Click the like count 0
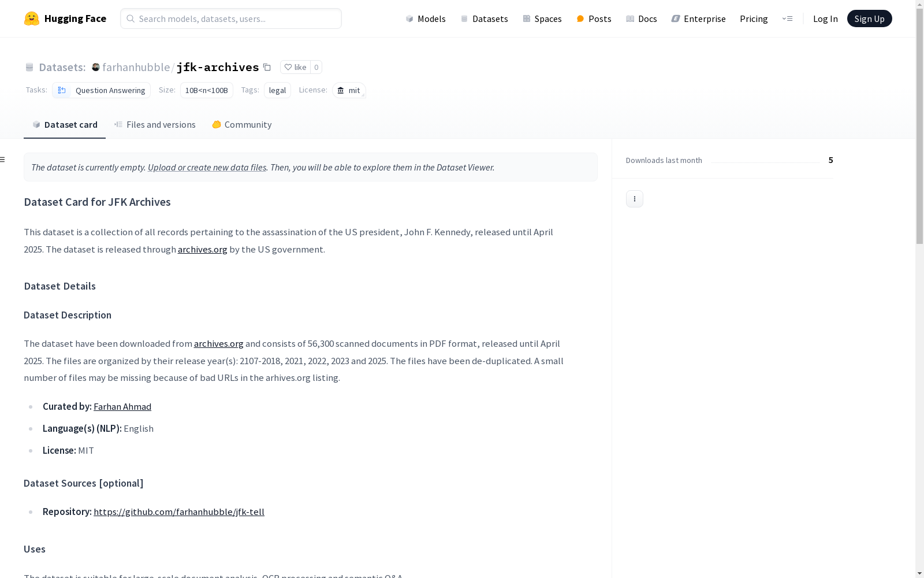Image resolution: width=924 pixels, height=578 pixels. 316,67
